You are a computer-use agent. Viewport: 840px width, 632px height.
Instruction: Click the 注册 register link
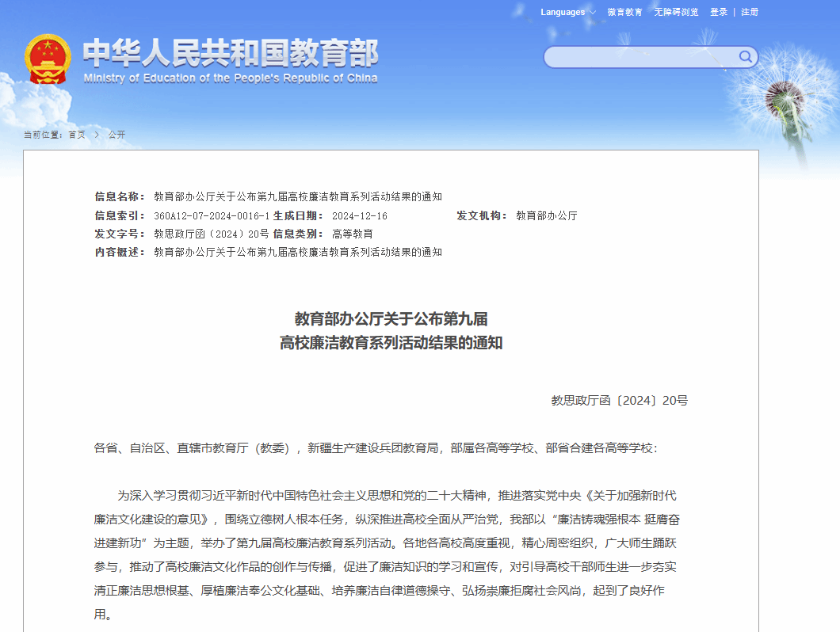[x=750, y=12]
